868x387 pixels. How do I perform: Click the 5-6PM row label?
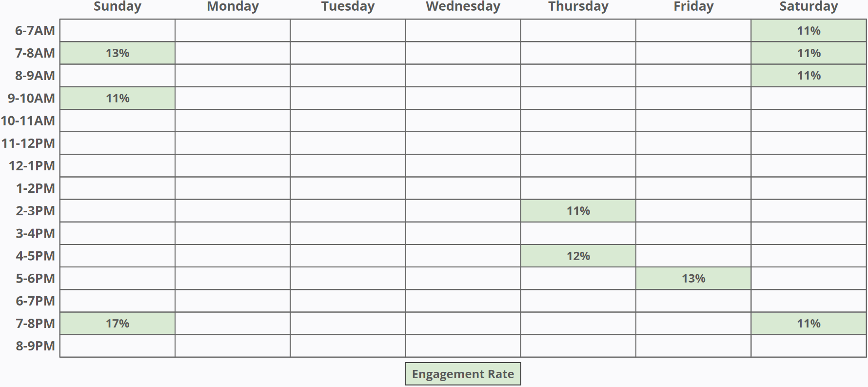click(x=35, y=279)
